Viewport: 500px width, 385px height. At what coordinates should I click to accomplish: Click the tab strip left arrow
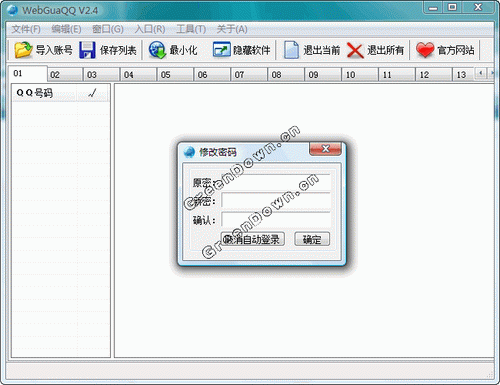pyautogui.click(x=481, y=73)
